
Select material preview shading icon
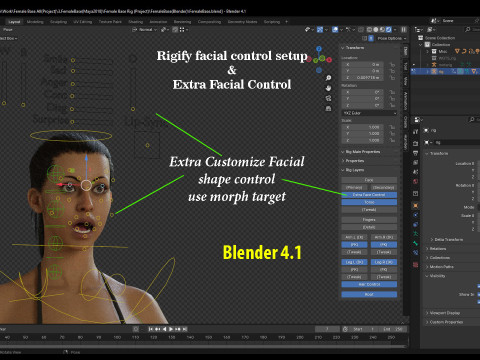coord(382,30)
